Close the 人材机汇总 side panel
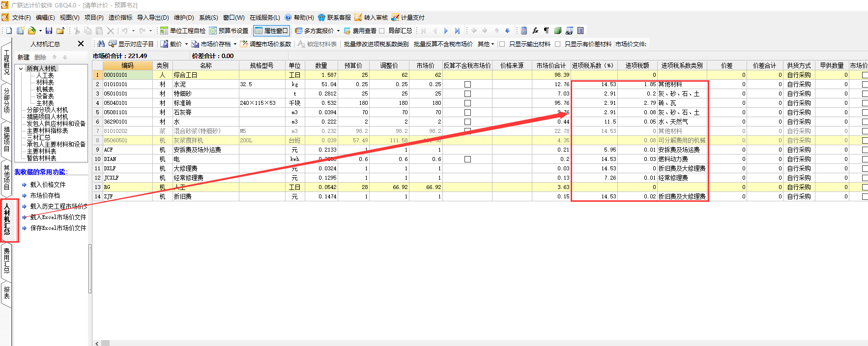The height and width of the screenshot is (346, 868). click(x=81, y=44)
